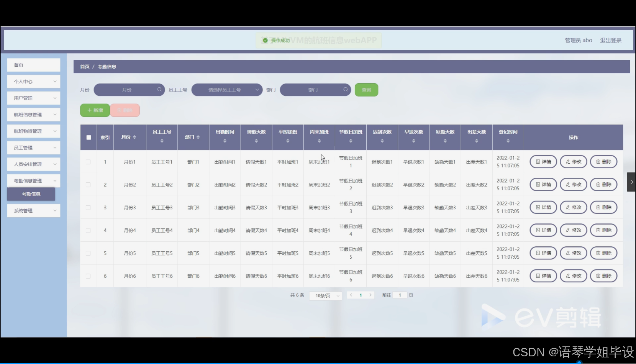Screen dimensions: 636x364
Task: Check the checkbox for row 月份6
Action: [88, 276]
